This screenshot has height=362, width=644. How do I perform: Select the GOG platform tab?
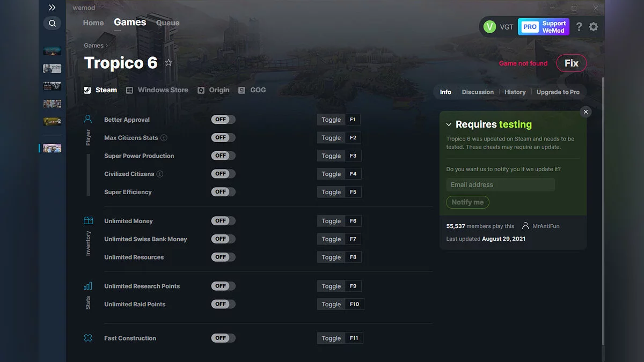click(252, 90)
